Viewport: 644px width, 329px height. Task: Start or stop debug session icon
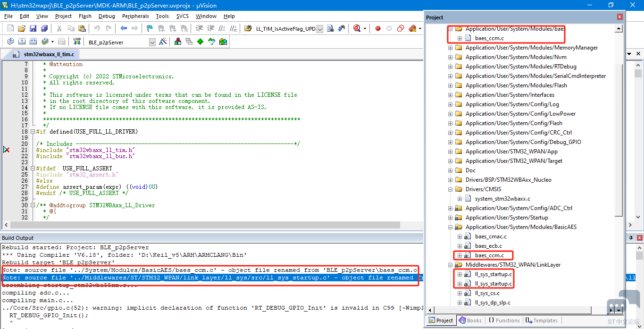coord(357,28)
